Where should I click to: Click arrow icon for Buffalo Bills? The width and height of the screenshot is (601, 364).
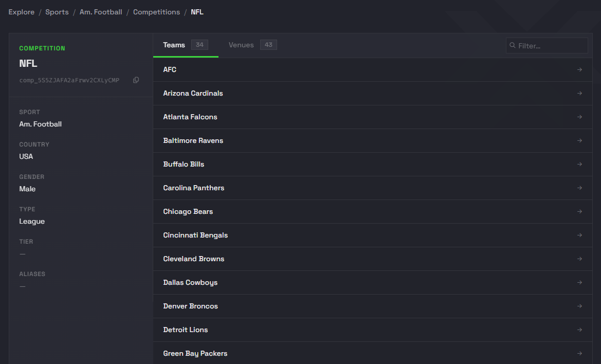click(x=579, y=165)
